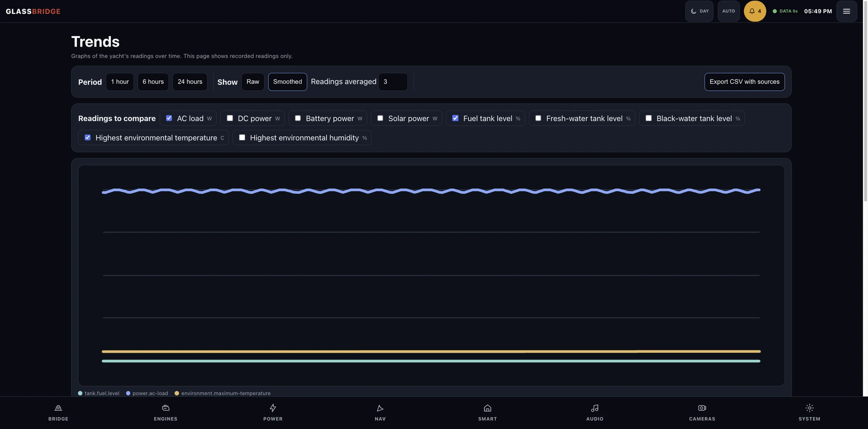868x429 pixels.
Task: Open the Nav arrow icon
Action: tap(380, 408)
